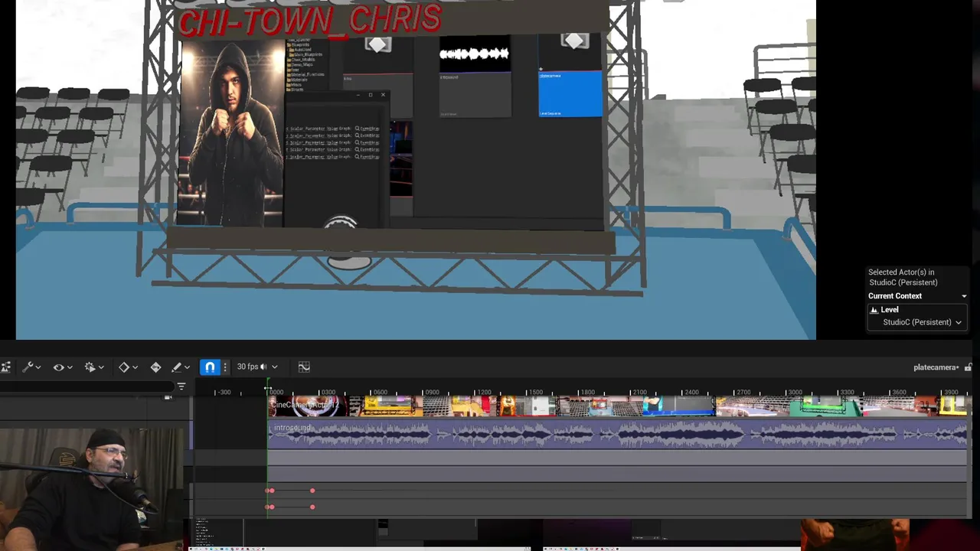Click the 1200 mark on the timeline ruler

[x=484, y=393]
